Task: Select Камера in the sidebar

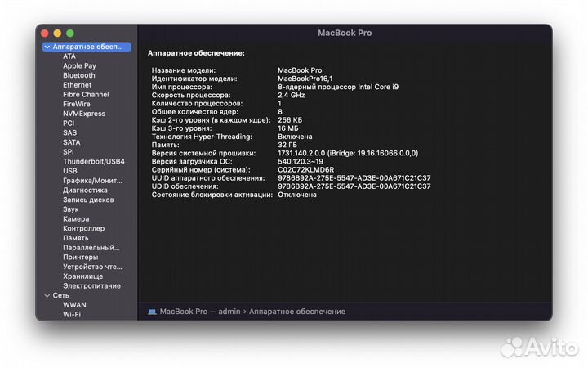Action: (76, 219)
